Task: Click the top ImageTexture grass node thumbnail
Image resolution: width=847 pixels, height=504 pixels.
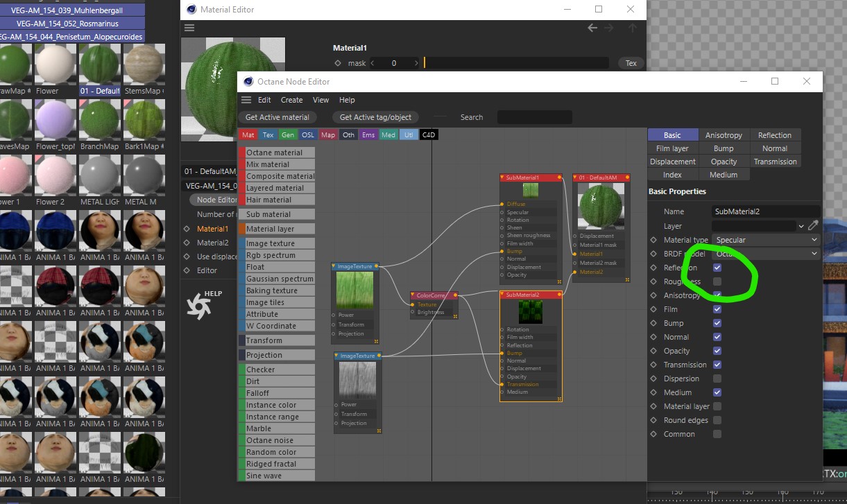Action: pos(355,290)
